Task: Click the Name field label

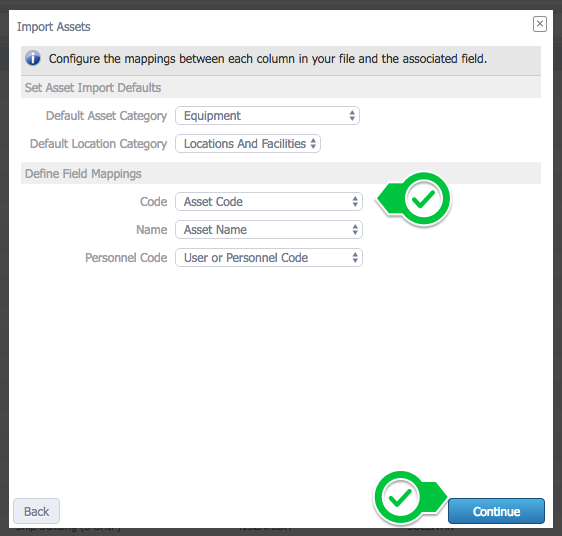Action: [152, 229]
